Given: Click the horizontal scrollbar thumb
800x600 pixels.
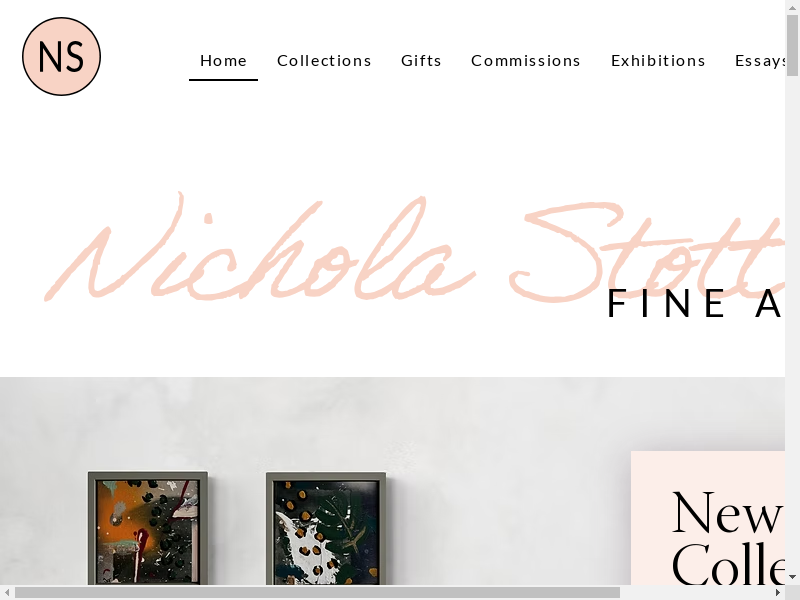Looking at the screenshot, I should coord(317,592).
